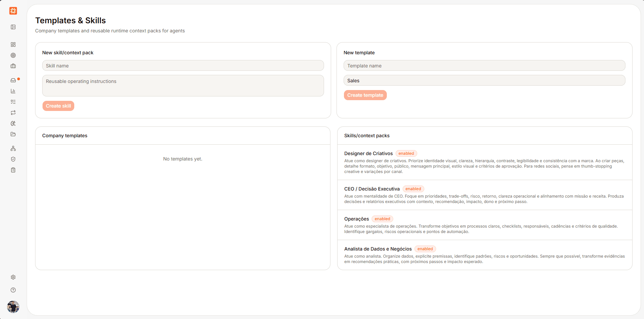
Task: Select the Operações skill title
Action: [x=357, y=219]
